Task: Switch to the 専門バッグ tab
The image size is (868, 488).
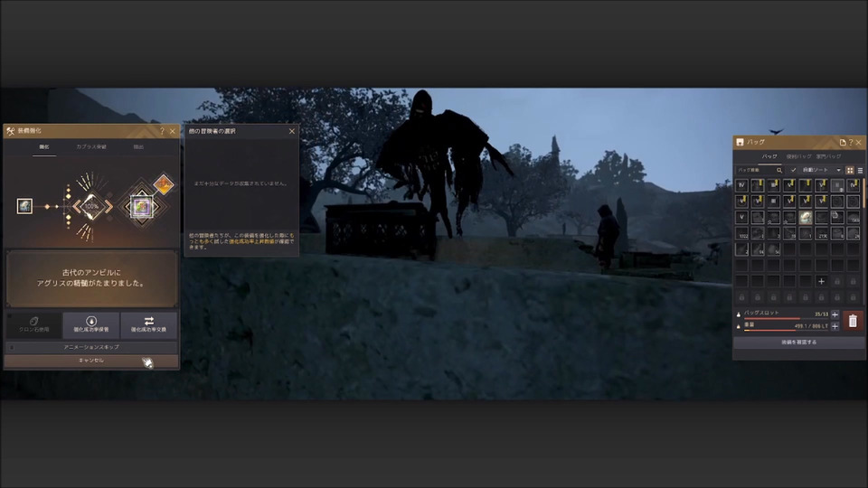Action: point(828,156)
